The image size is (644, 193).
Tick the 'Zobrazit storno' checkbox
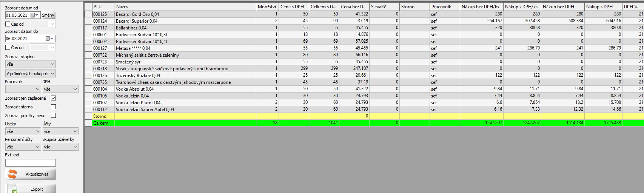pos(53,107)
